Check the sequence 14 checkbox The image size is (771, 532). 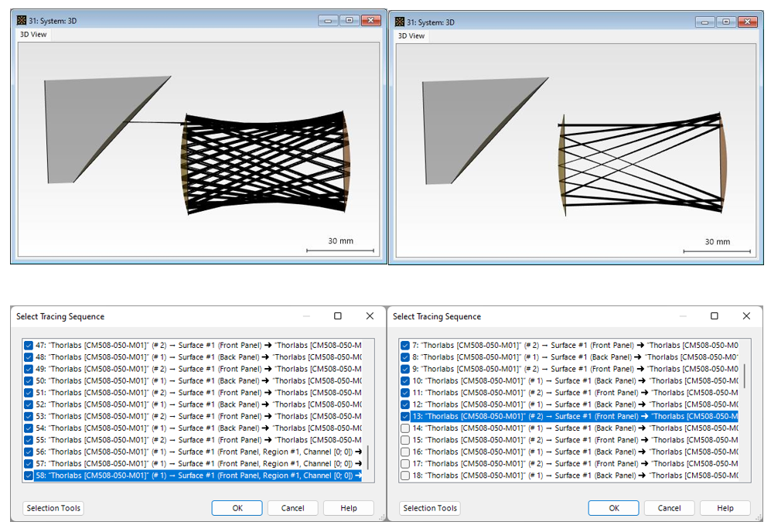405,428
